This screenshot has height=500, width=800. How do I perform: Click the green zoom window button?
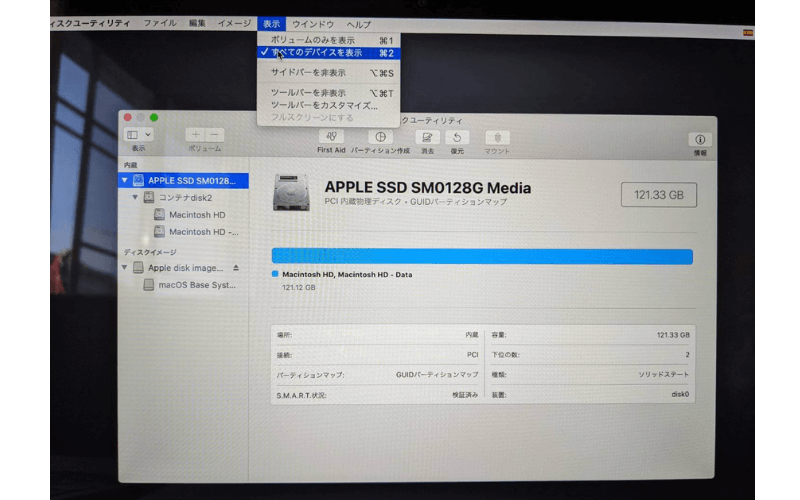pyautogui.click(x=154, y=117)
